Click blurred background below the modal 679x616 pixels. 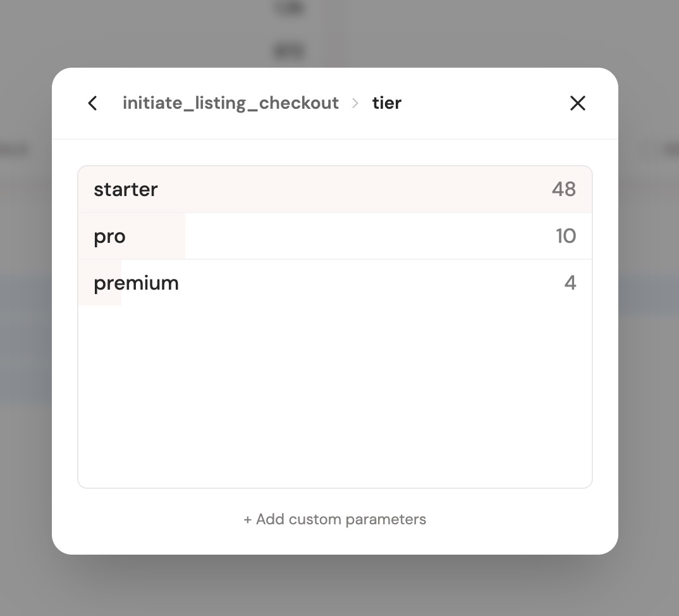(335, 588)
